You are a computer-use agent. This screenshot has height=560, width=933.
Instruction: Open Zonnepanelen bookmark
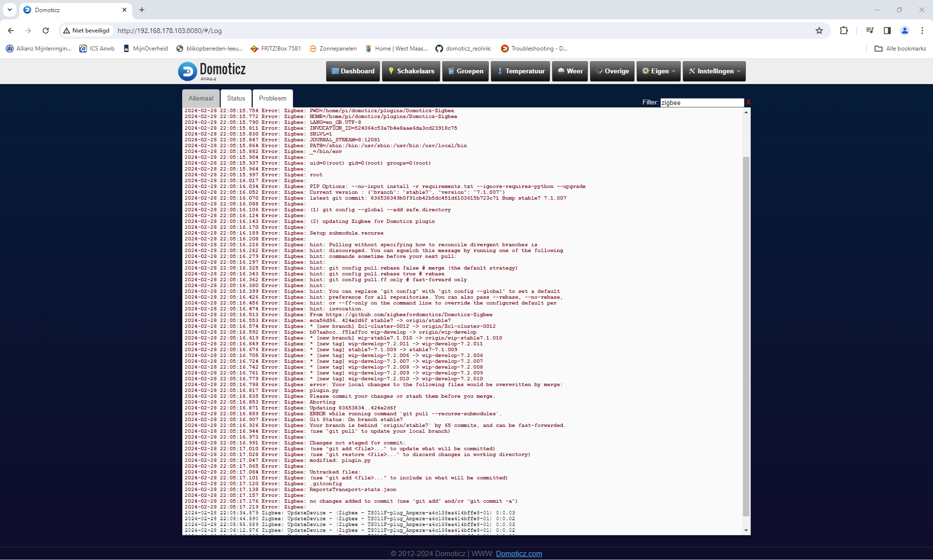pyautogui.click(x=333, y=49)
